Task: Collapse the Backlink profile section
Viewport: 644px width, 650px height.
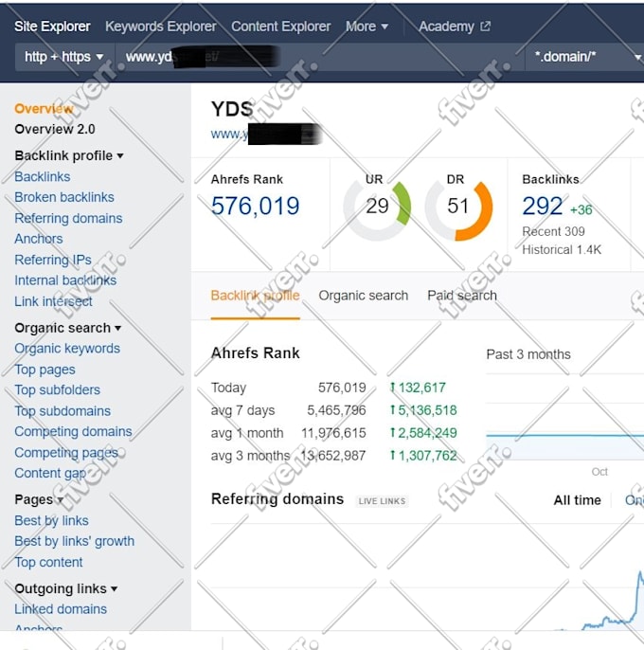Action: point(69,155)
